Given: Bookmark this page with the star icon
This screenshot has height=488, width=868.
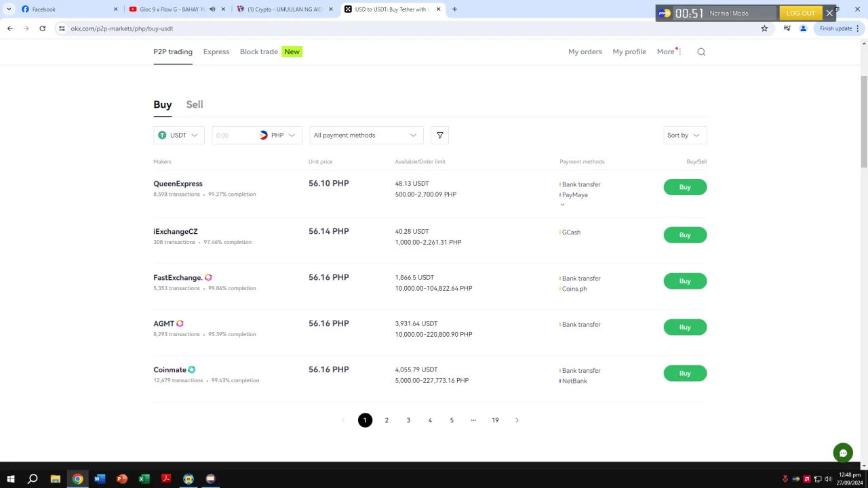Looking at the screenshot, I should pyautogui.click(x=764, y=28).
